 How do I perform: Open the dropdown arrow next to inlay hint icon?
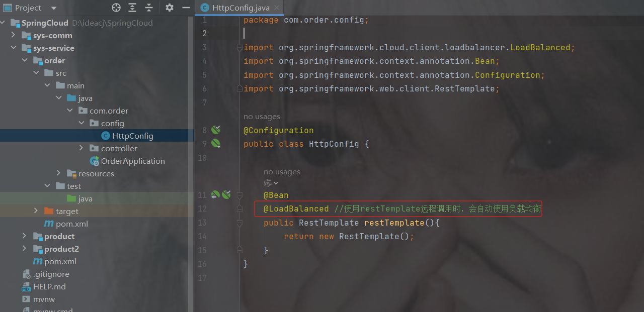[276, 183]
